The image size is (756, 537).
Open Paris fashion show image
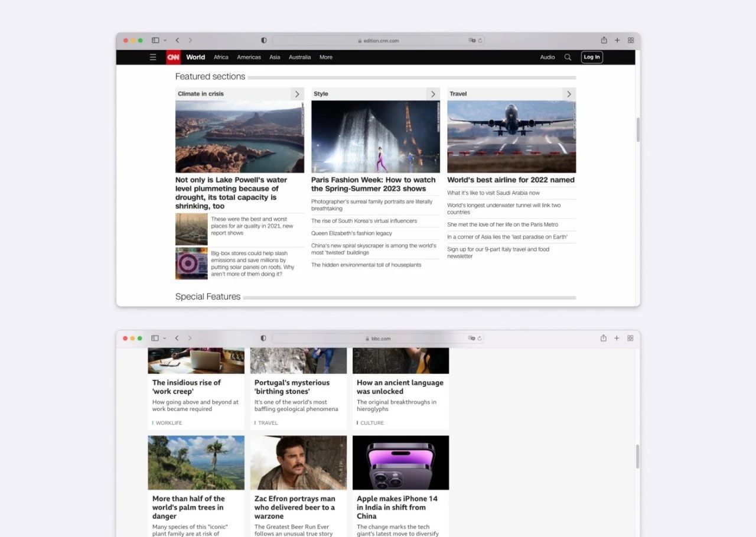click(376, 136)
